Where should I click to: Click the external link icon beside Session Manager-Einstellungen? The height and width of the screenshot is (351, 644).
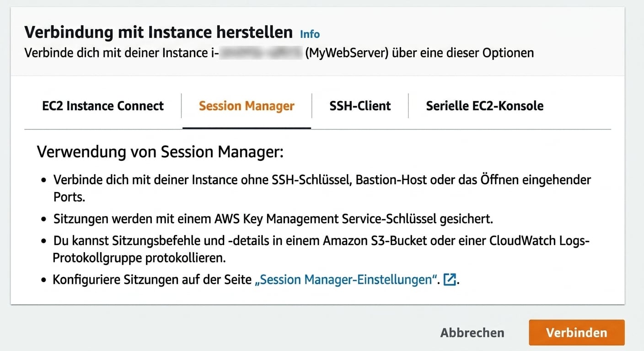pyautogui.click(x=450, y=280)
